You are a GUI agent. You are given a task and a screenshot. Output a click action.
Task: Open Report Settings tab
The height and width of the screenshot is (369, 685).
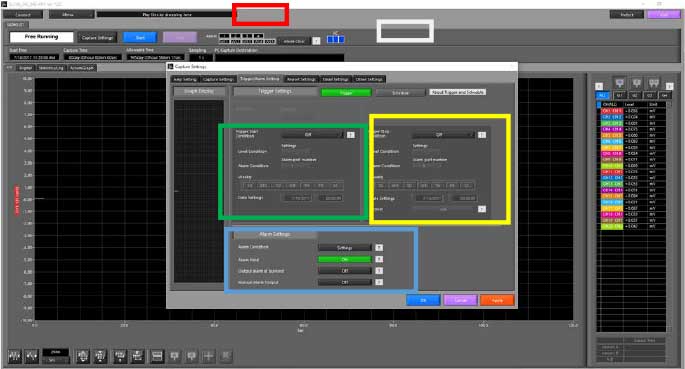[x=301, y=79]
